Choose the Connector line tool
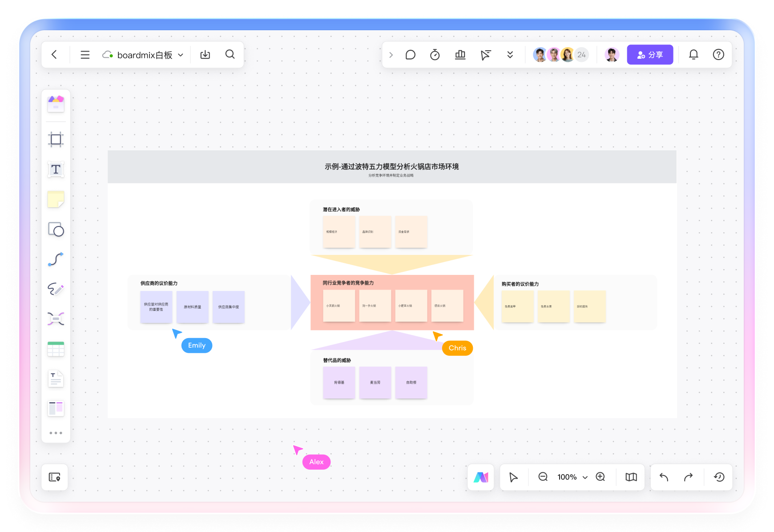774x532 pixels. [56, 259]
